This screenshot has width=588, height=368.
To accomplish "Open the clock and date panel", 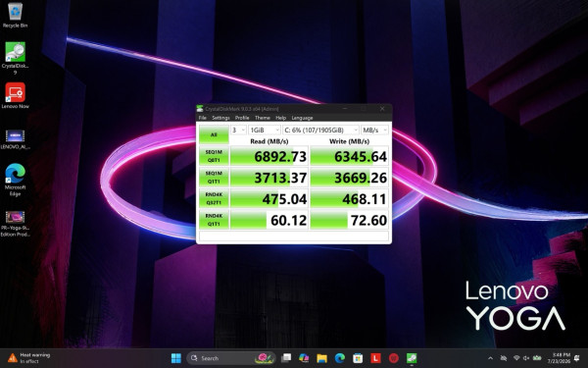I will pos(561,358).
